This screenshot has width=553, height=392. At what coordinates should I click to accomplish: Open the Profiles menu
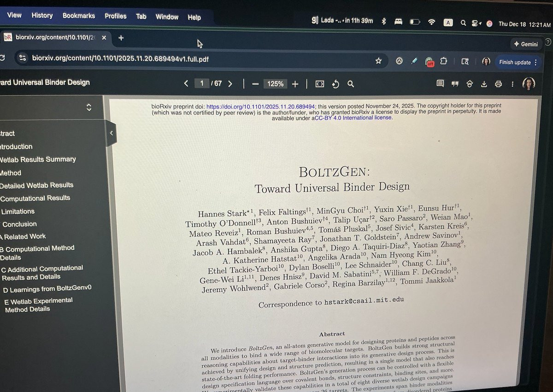point(115,16)
